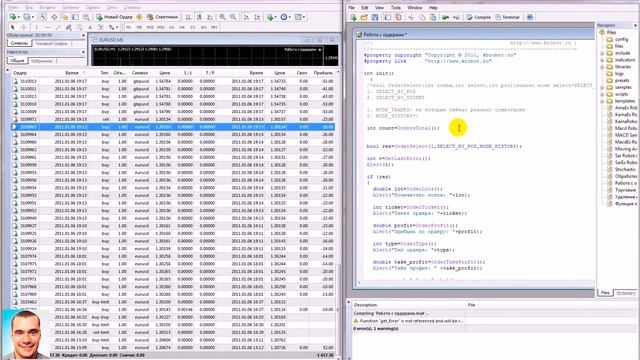Switch chart to M1 timeframe

(x=129, y=27)
